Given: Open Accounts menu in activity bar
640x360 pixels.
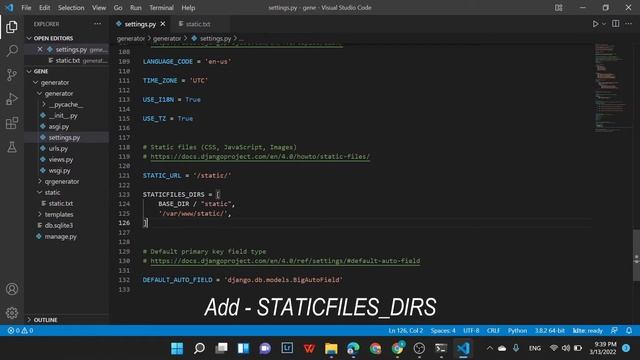Looking at the screenshot, I should [12, 289].
